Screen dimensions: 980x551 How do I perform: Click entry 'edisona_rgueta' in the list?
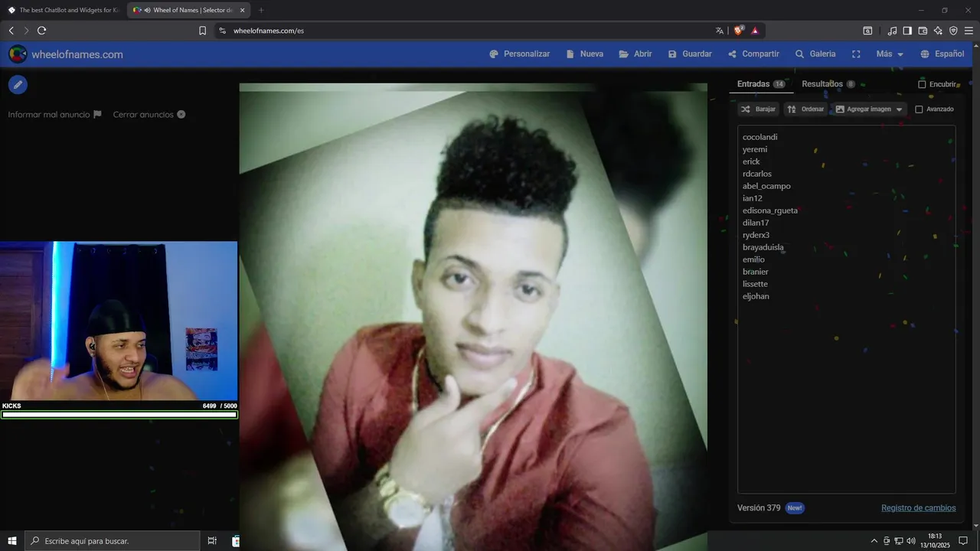769,210
